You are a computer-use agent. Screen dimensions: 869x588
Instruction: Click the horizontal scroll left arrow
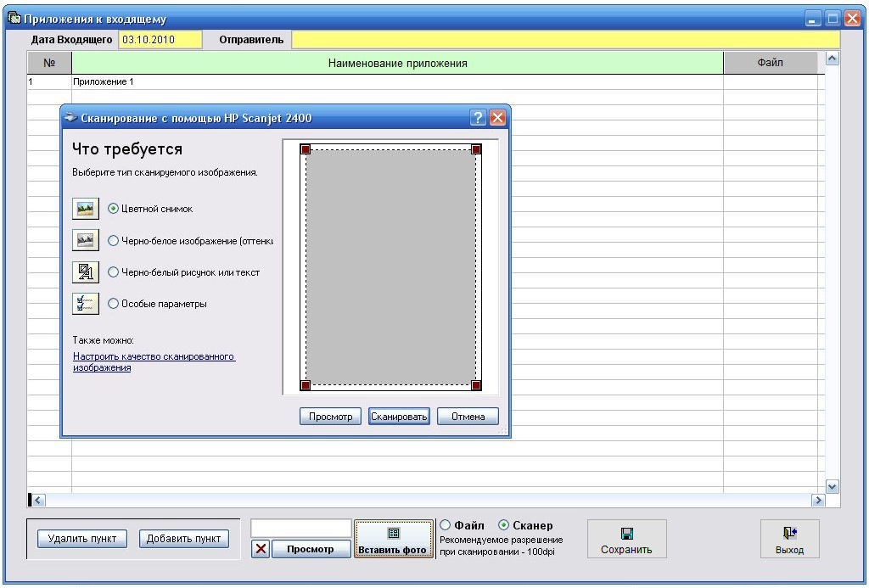coord(37,501)
